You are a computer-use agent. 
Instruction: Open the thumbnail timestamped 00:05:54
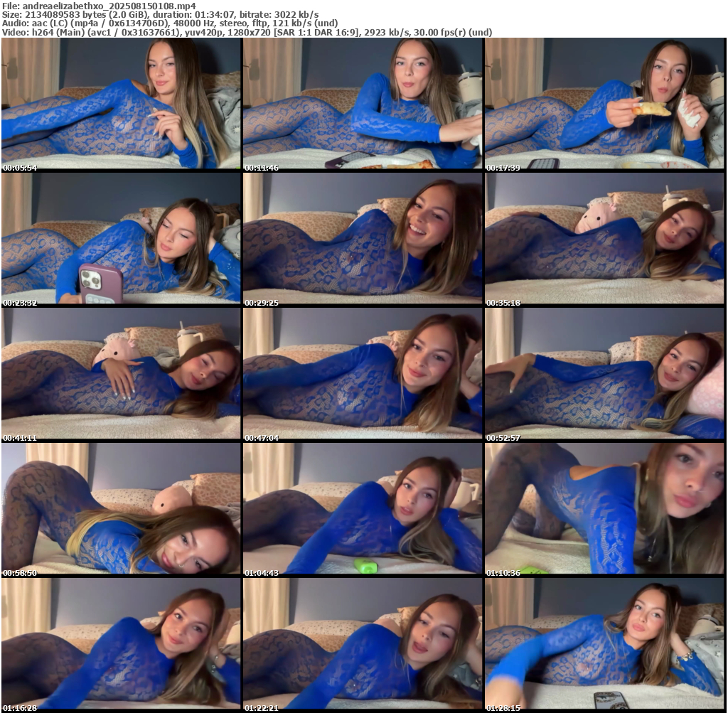pyautogui.click(x=121, y=104)
